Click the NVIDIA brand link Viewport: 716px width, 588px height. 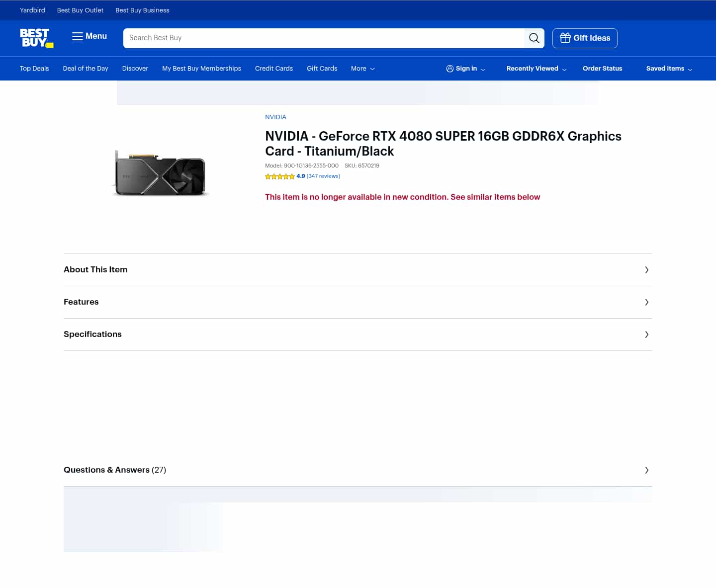pos(275,117)
